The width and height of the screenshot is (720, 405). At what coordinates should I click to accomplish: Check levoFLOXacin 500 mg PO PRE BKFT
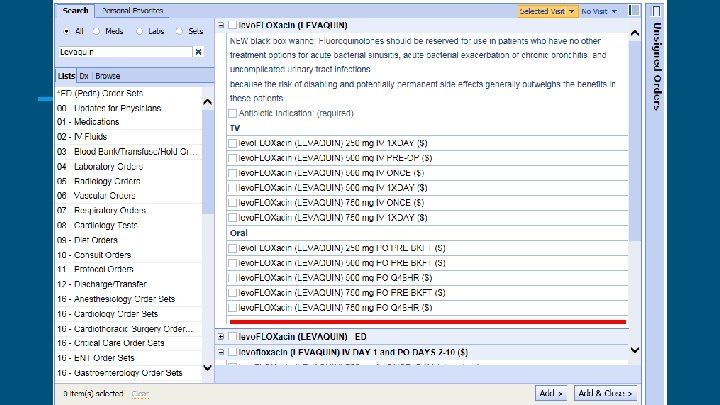(233, 263)
